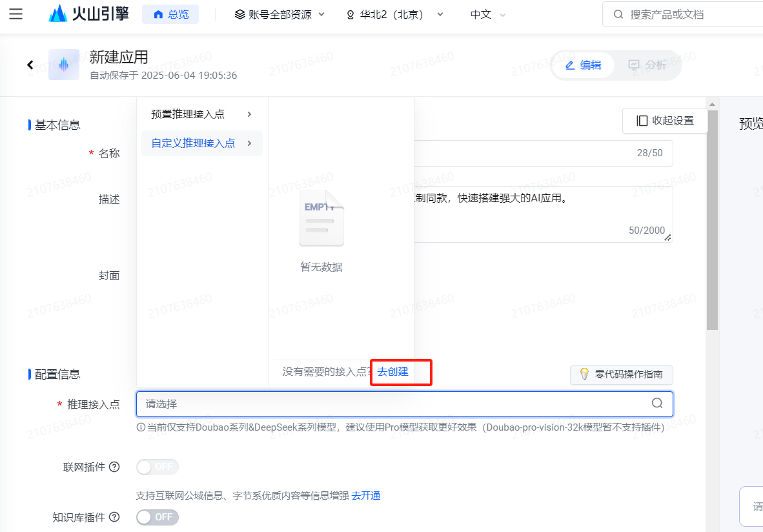Expand 预置推理接入点 submenu
The image size is (763, 532).
[x=201, y=114]
